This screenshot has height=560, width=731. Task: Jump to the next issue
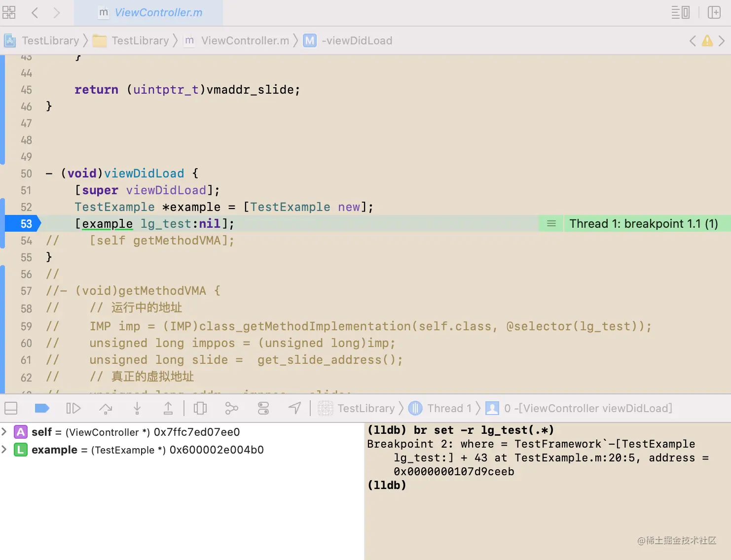(722, 40)
